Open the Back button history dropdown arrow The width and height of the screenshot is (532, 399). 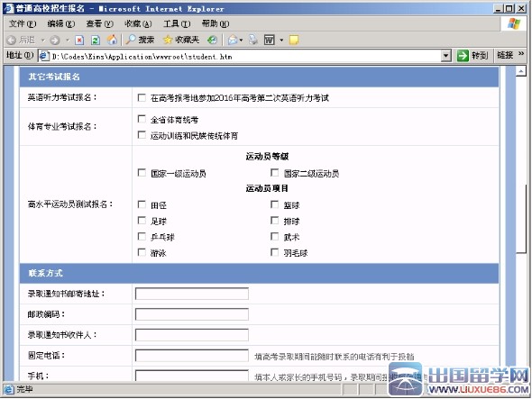(42, 41)
